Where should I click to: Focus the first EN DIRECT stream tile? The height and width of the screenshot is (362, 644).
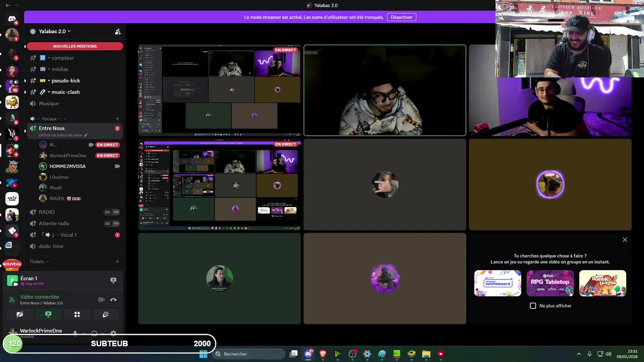(x=219, y=90)
